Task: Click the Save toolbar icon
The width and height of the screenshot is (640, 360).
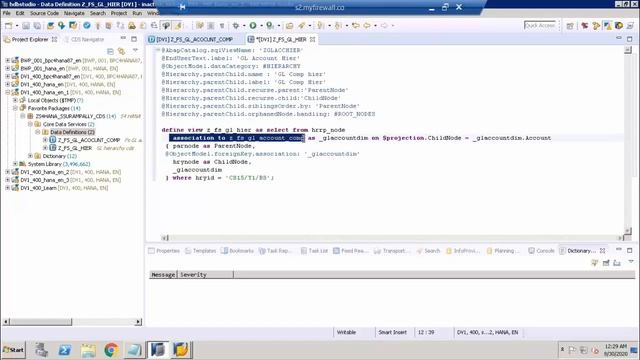Action: point(26,25)
